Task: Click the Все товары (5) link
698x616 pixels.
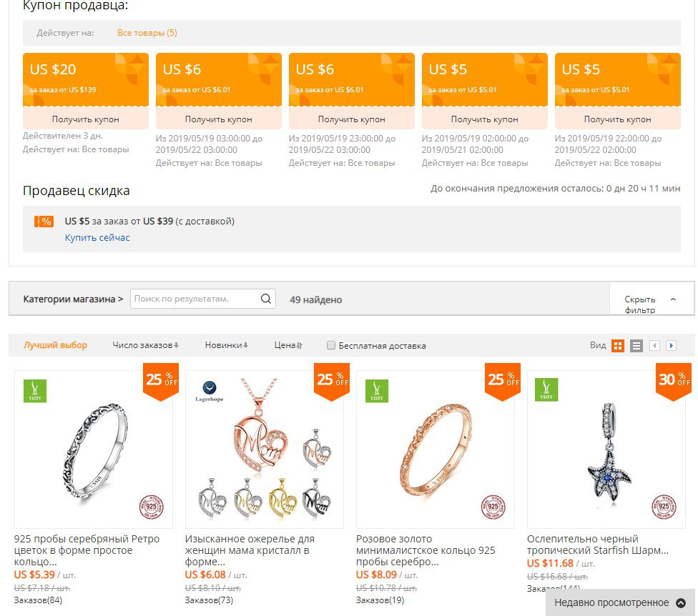Action: click(147, 33)
